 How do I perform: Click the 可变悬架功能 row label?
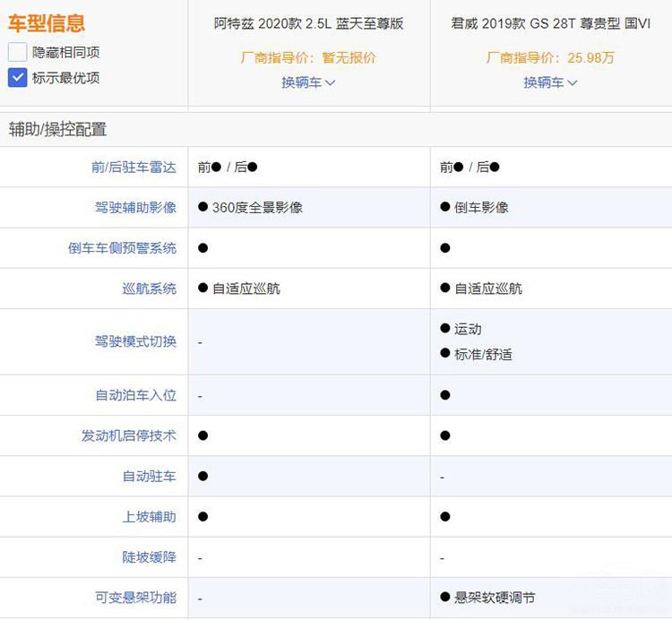tap(135, 598)
